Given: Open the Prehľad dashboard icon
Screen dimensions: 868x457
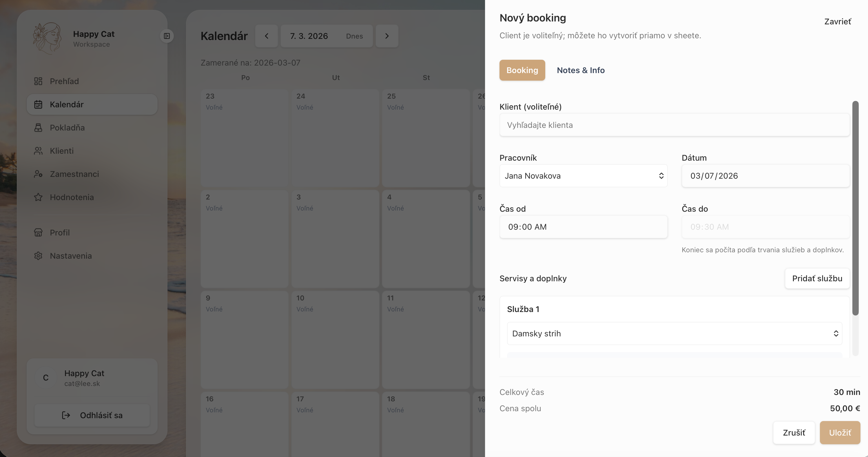Looking at the screenshot, I should click(38, 81).
